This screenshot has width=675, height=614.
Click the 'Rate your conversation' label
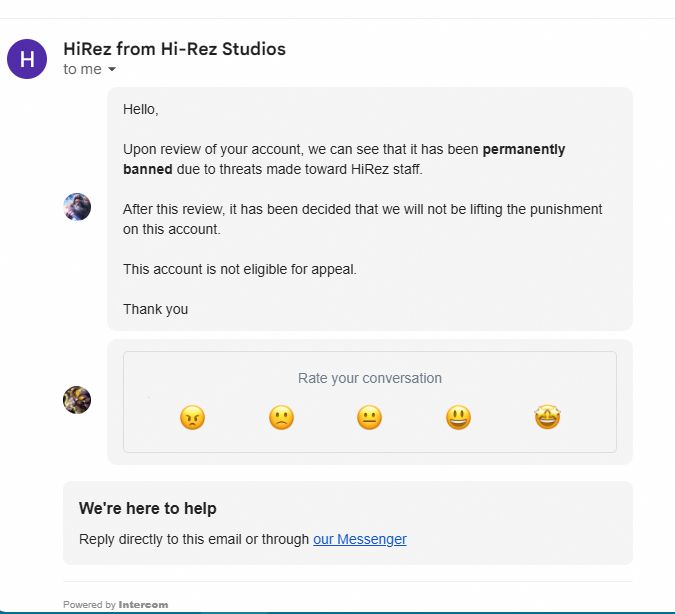[x=369, y=378]
